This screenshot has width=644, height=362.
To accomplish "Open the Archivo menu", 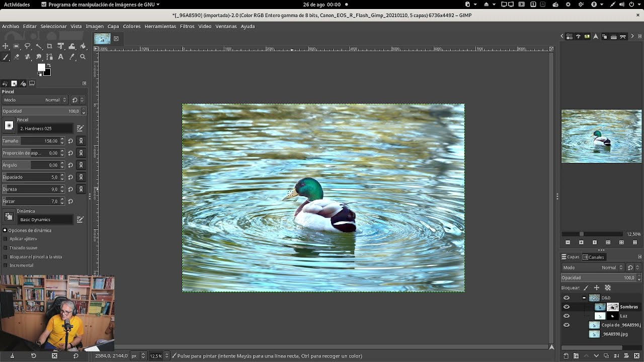I will click(11, 26).
